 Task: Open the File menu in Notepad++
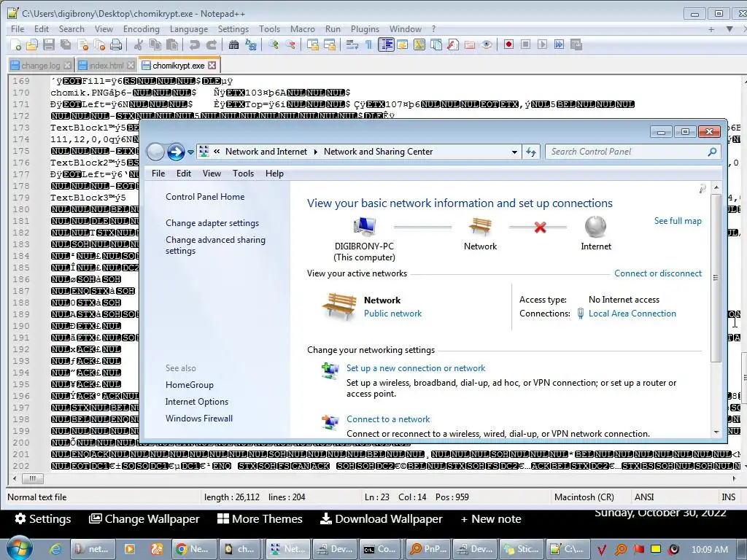(18, 29)
